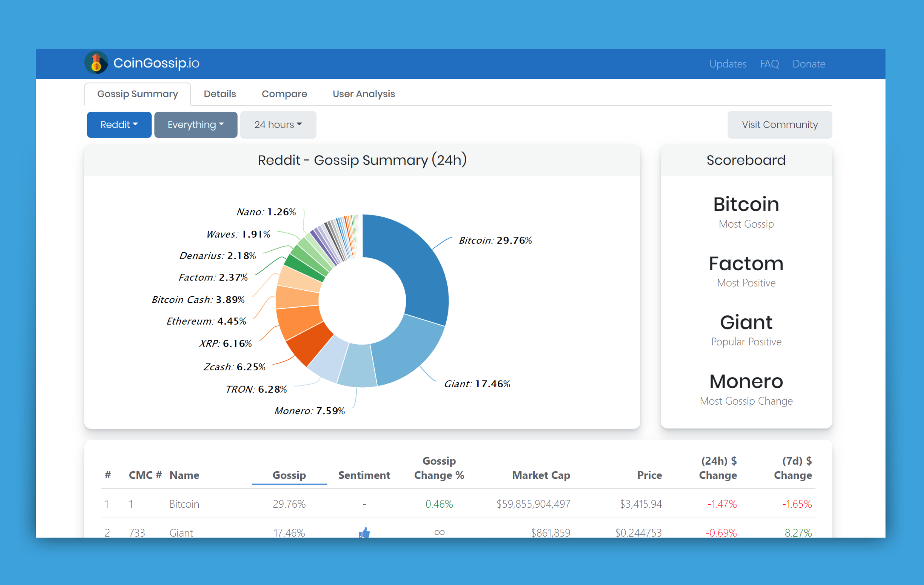Open the User Analysis tab

click(x=363, y=94)
